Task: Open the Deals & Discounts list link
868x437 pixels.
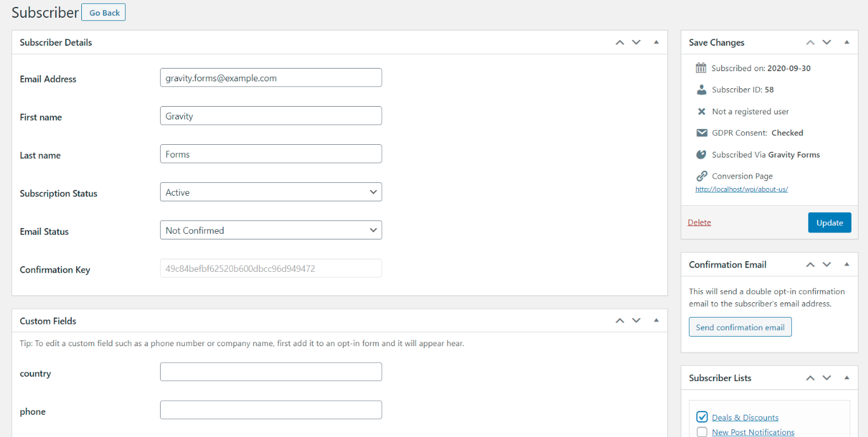Action: 745,417
